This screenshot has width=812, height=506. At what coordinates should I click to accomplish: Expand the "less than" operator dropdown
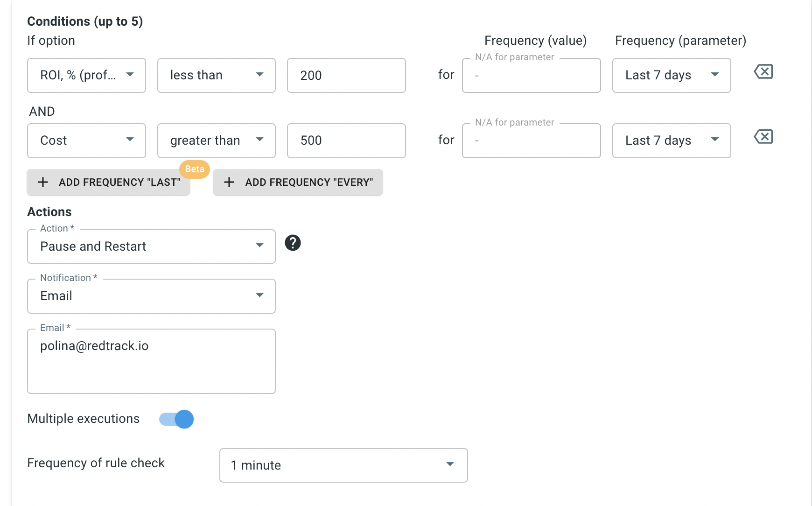click(x=217, y=75)
